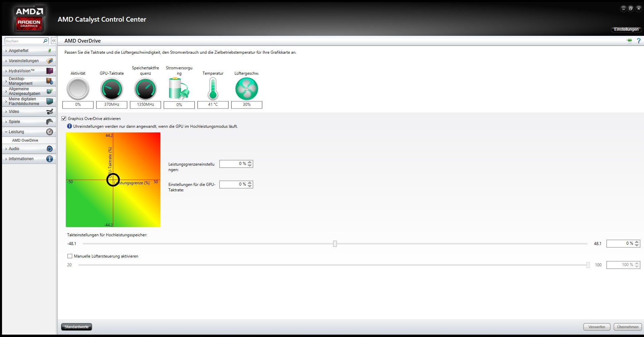The width and height of the screenshot is (644, 337).
Task: Click the Verwerfen button
Action: [597, 327]
